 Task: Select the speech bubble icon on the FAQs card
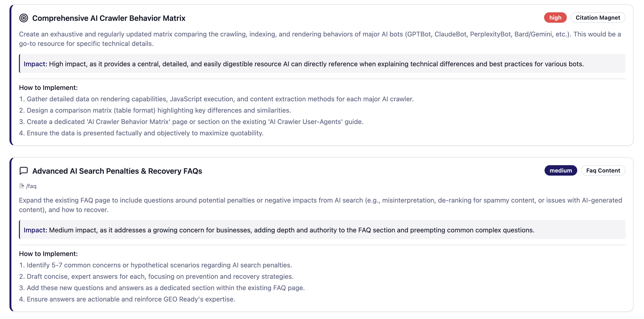[x=23, y=171]
